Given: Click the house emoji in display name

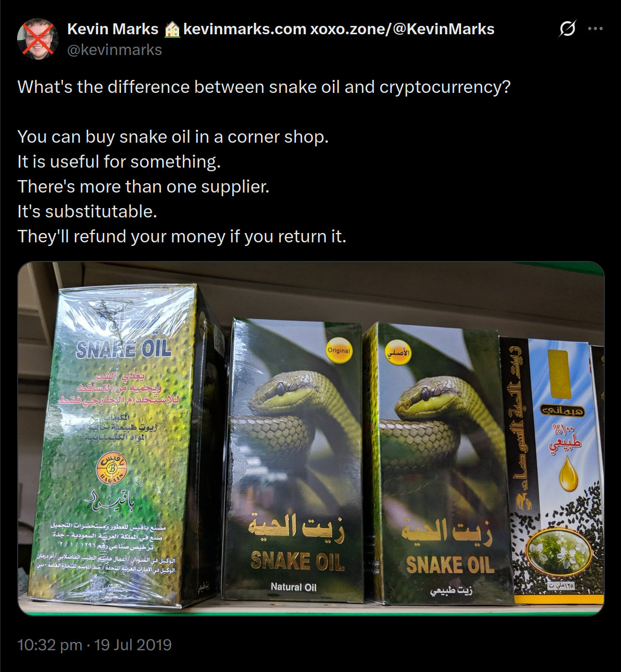Looking at the screenshot, I should 172,30.
